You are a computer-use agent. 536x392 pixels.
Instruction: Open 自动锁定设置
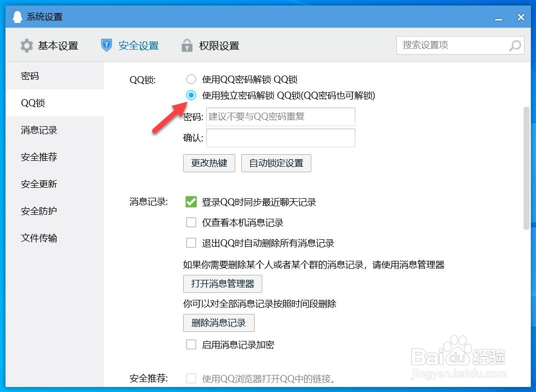(276, 163)
